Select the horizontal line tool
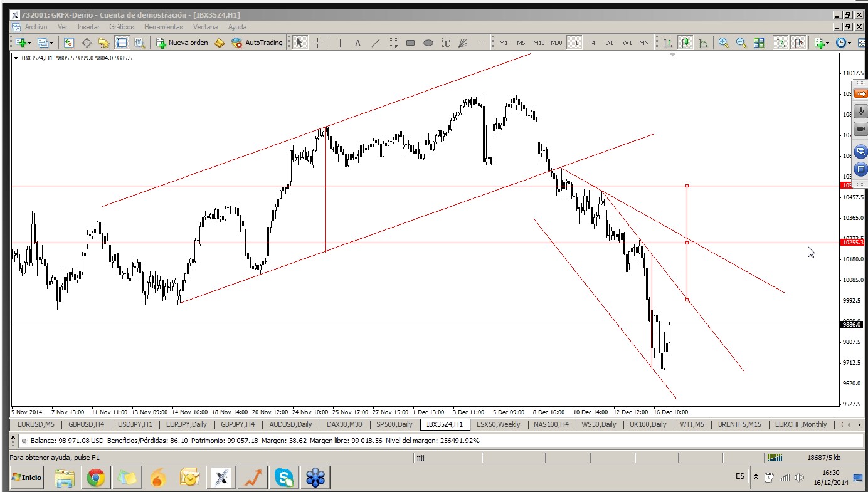The width and height of the screenshot is (868, 492). 481,43
